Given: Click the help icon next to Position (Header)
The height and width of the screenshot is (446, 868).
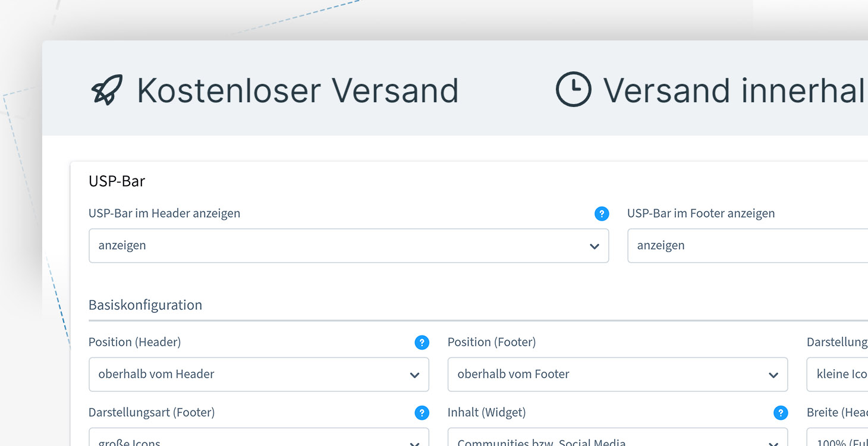Looking at the screenshot, I should [422, 343].
